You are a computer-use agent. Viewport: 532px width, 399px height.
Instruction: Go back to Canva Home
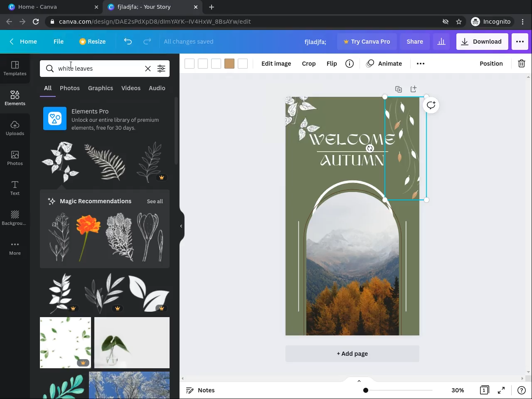click(23, 42)
